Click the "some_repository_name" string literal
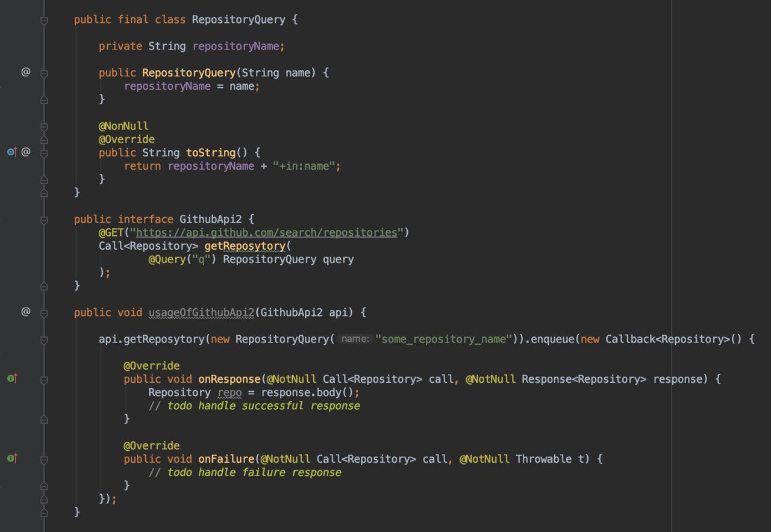 point(444,339)
